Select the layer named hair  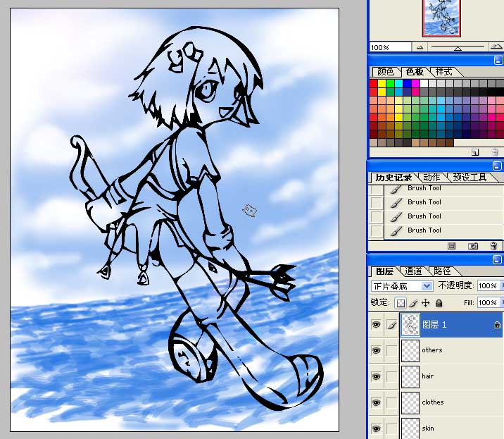(x=427, y=376)
